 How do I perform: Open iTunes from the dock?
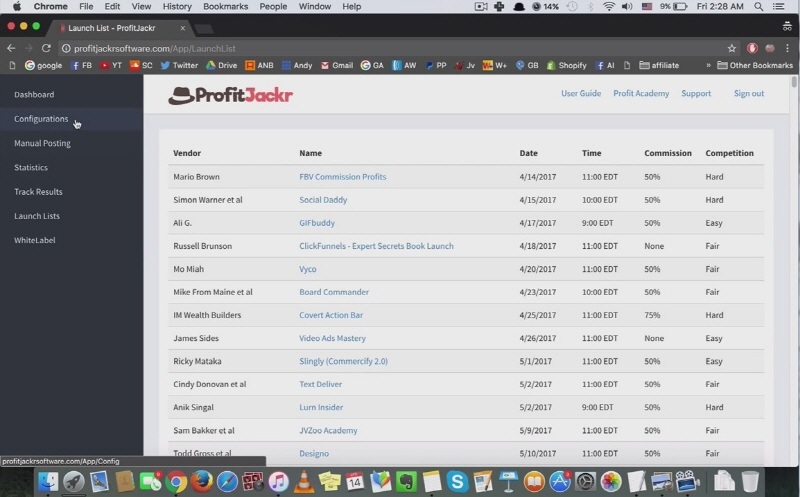click(x=278, y=481)
